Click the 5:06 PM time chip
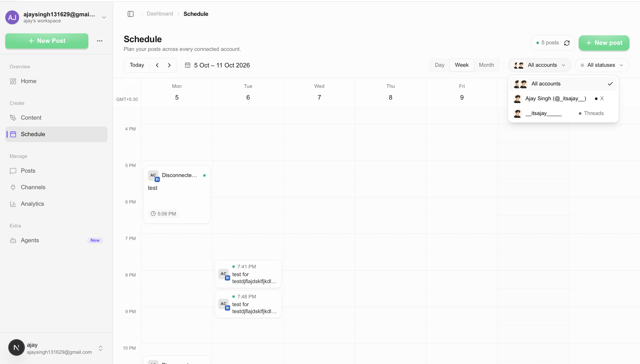Screen dimensions: 640x364 tap(163, 214)
